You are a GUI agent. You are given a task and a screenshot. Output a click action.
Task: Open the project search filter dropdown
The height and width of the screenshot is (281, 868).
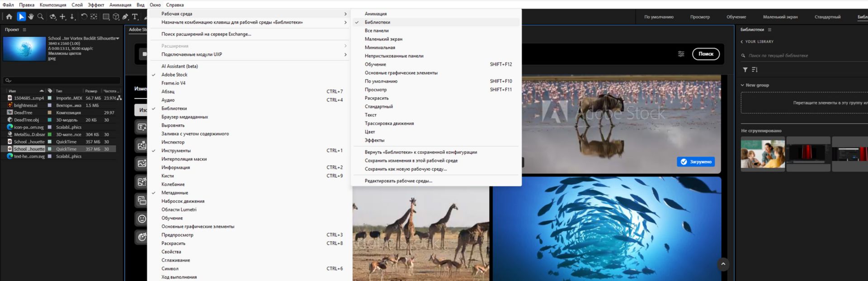[8, 81]
